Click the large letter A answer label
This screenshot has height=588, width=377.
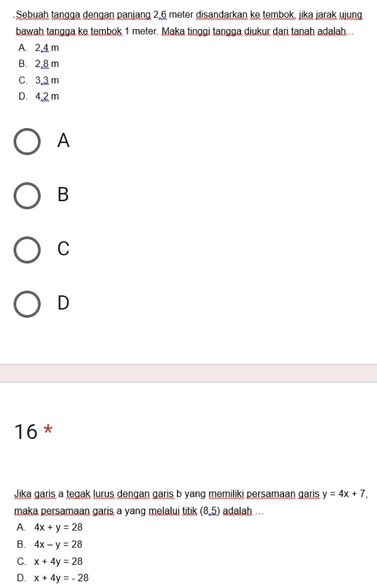64,141
